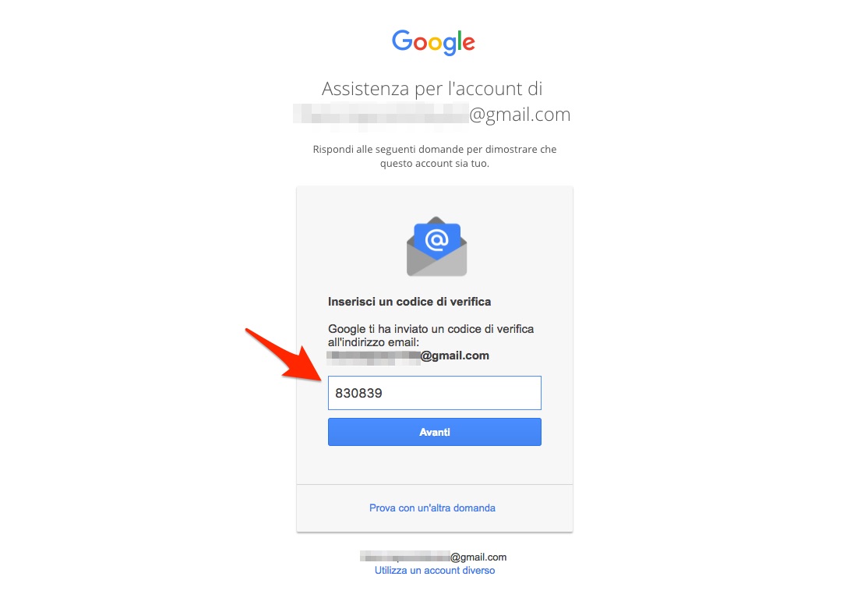Image resolution: width=868 pixels, height=605 pixels.
Task: Open 'Prova con un'altra domanda' link
Action: pyautogui.click(x=432, y=508)
